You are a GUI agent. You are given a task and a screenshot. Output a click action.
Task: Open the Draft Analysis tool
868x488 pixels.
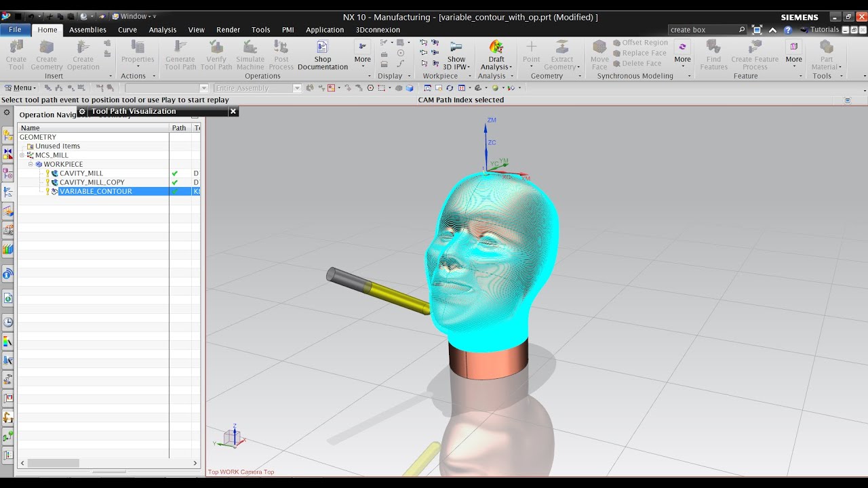click(x=496, y=54)
